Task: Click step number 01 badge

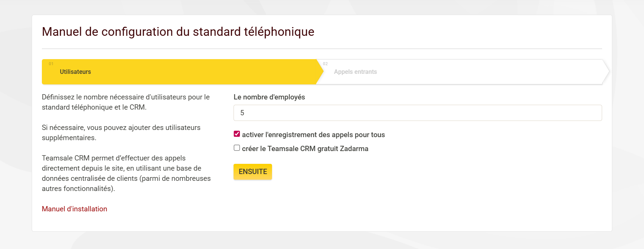Action: [x=51, y=64]
